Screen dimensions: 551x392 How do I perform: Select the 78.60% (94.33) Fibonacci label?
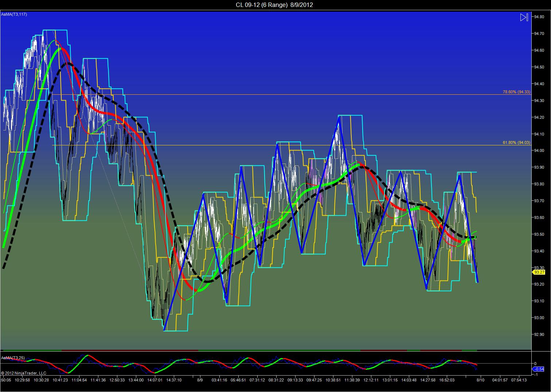pyautogui.click(x=516, y=92)
